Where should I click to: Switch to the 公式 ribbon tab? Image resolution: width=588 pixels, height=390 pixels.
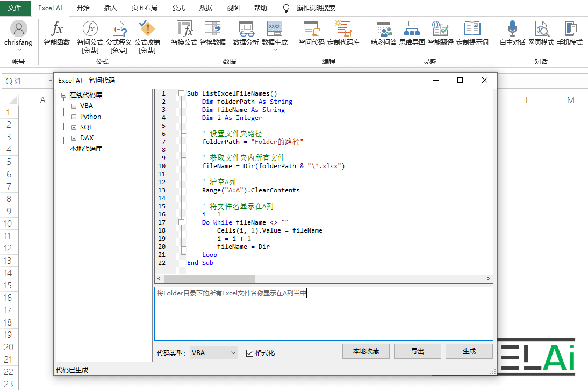178,8
